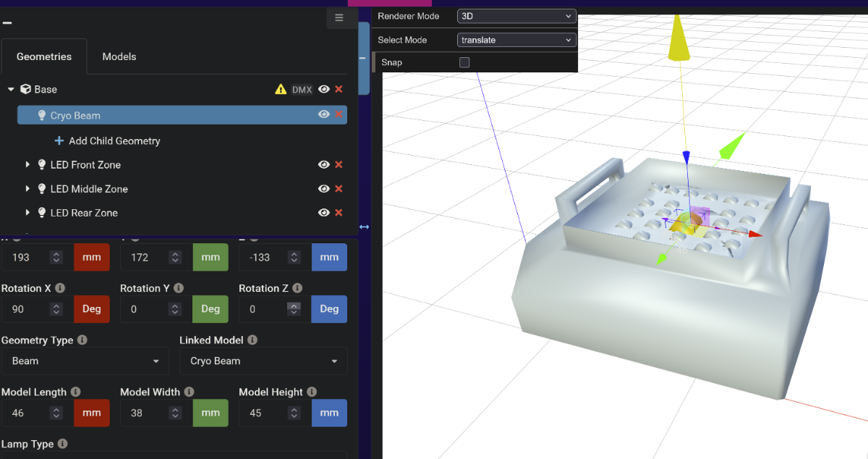Screen dimensions: 868x459
Task: Click the green axis gizmo arrow
Action: [x=731, y=145]
